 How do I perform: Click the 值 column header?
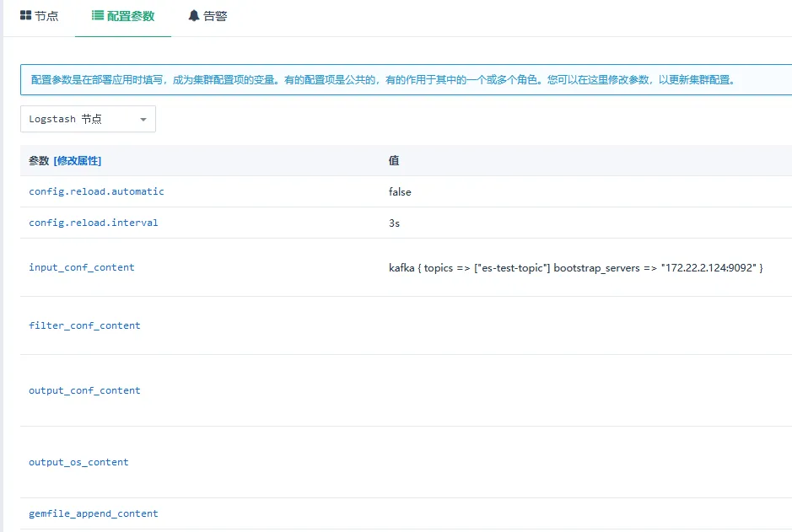tap(394, 160)
